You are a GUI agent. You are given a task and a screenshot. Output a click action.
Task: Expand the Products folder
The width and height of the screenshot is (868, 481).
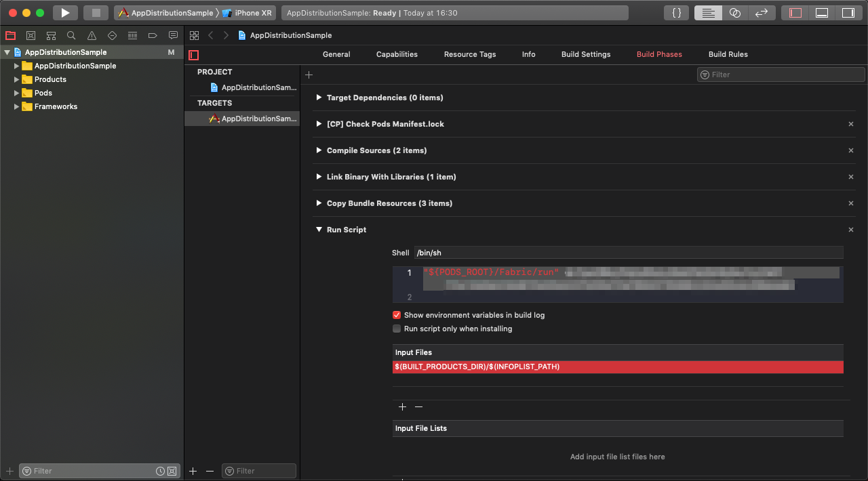[17, 79]
